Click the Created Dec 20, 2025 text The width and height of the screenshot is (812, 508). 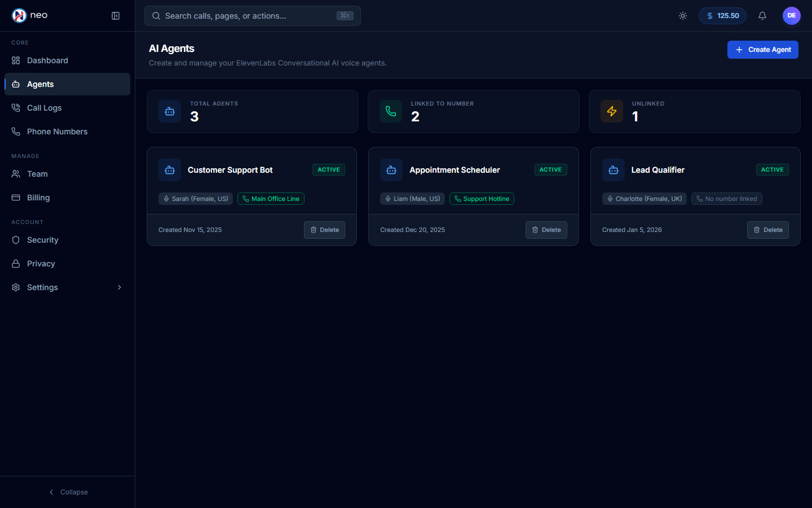412,230
